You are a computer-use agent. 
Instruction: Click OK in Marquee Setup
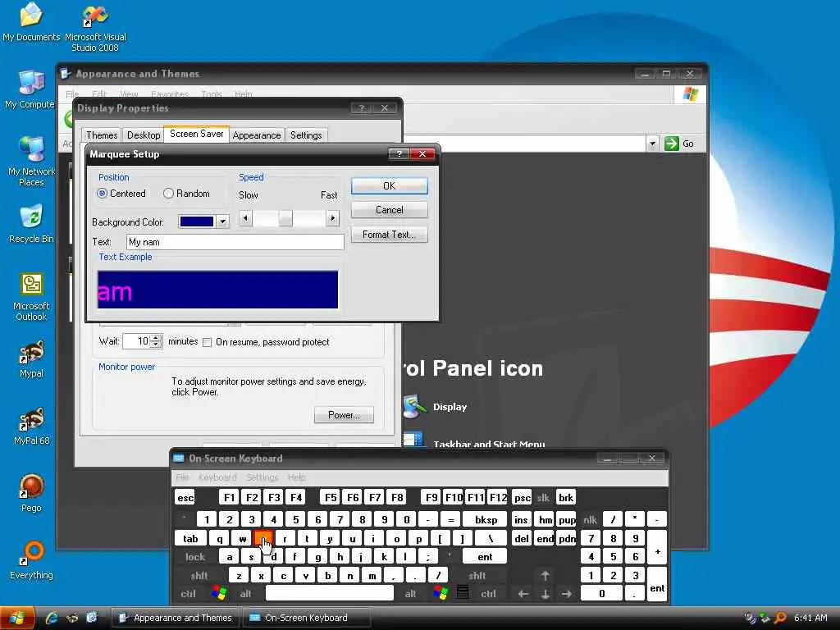(390, 185)
